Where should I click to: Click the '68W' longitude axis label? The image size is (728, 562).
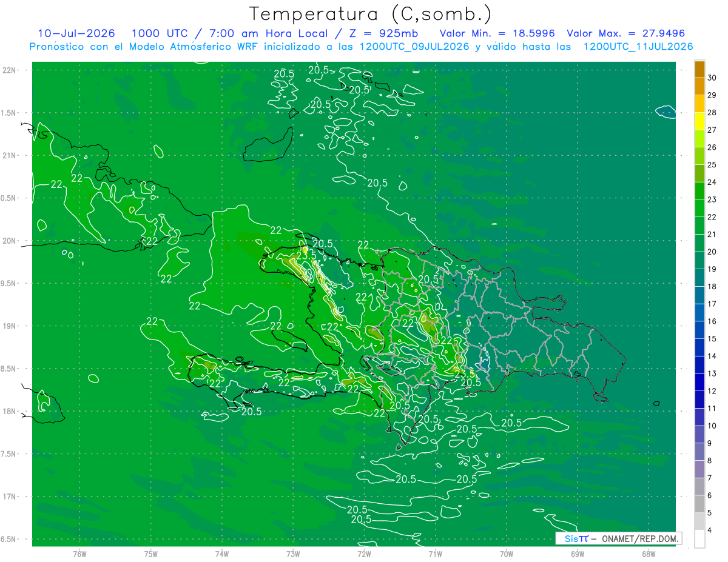pyautogui.click(x=649, y=554)
